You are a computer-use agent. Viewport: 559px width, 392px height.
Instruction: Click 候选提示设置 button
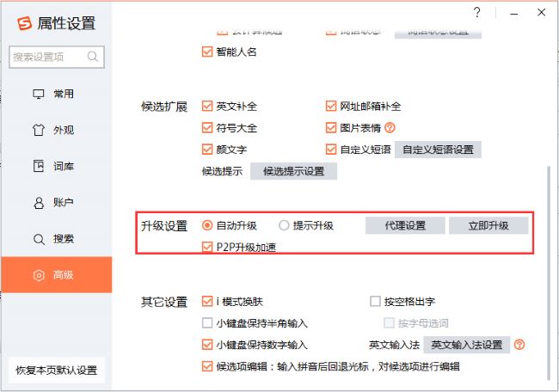tap(293, 171)
